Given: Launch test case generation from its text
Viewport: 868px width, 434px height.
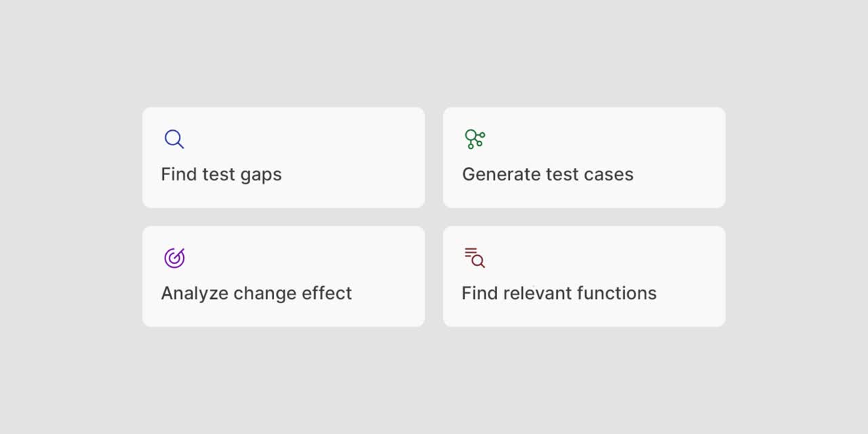Looking at the screenshot, I should pyautogui.click(x=548, y=174).
